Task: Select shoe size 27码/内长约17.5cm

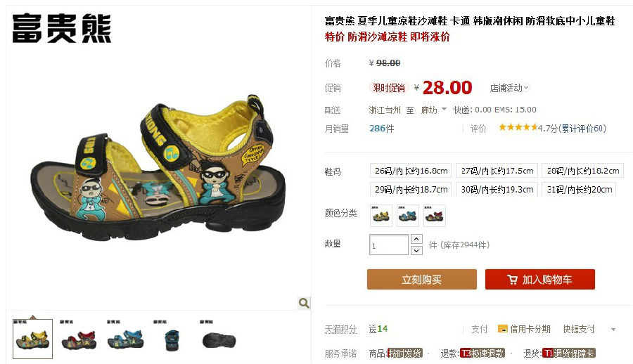Action: click(x=497, y=171)
